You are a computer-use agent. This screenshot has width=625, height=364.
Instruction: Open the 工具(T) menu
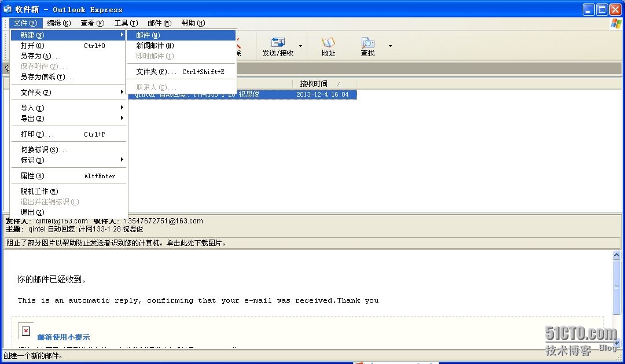pyautogui.click(x=126, y=23)
